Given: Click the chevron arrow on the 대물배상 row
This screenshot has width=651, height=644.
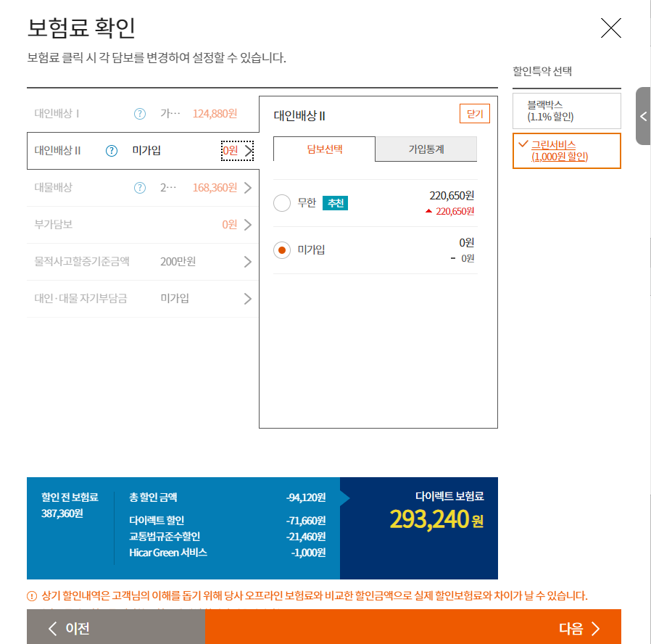Looking at the screenshot, I should [247, 187].
